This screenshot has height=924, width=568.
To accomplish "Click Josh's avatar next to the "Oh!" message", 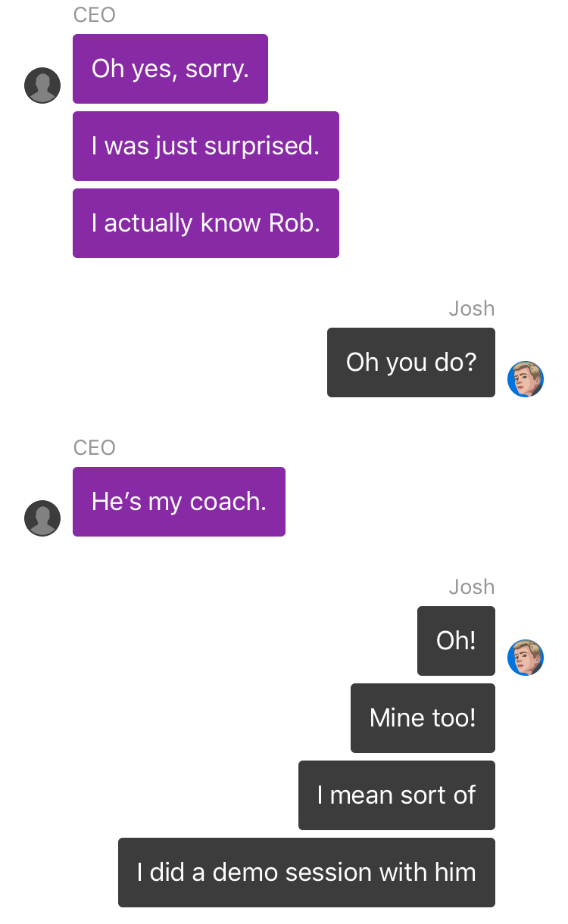I will pyautogui.click(x=526, y=658).
